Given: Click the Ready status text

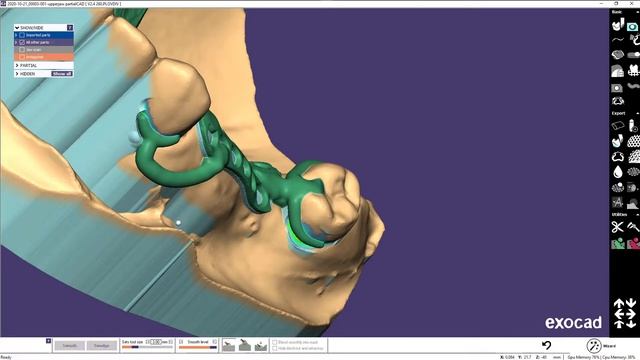Looking at the screenshot, I should tap(6, 357).
